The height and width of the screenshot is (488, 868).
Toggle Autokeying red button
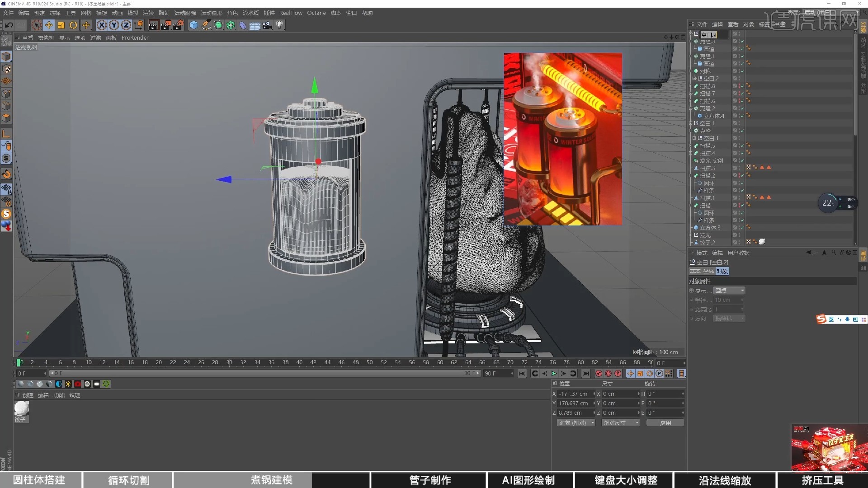click(x=608, y=374)
